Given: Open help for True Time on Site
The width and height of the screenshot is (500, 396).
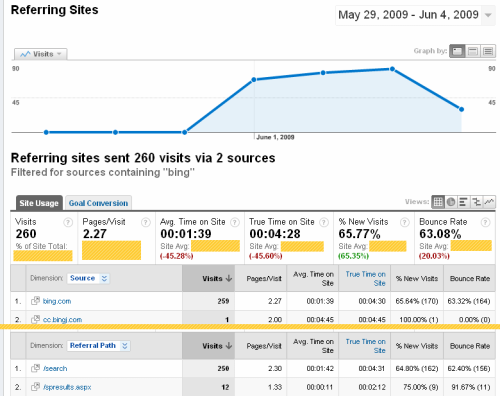Looking at the screenshot, I should pos(324,222).
